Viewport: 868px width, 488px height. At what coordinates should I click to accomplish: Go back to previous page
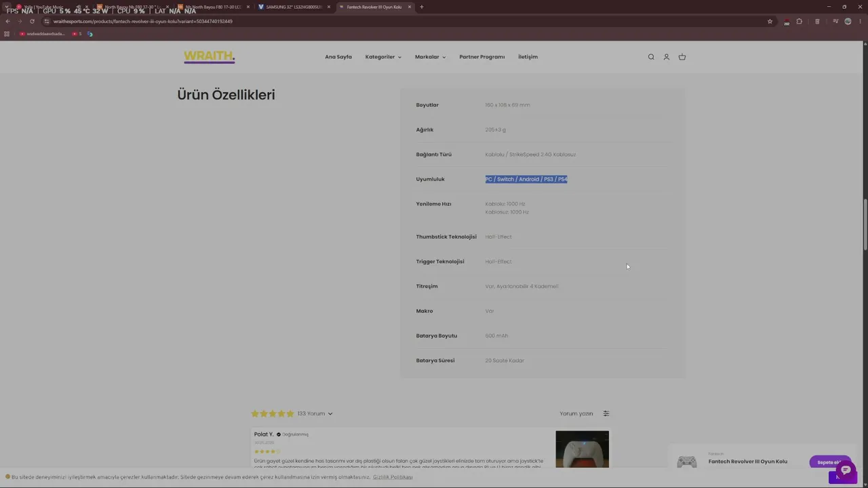7,21
